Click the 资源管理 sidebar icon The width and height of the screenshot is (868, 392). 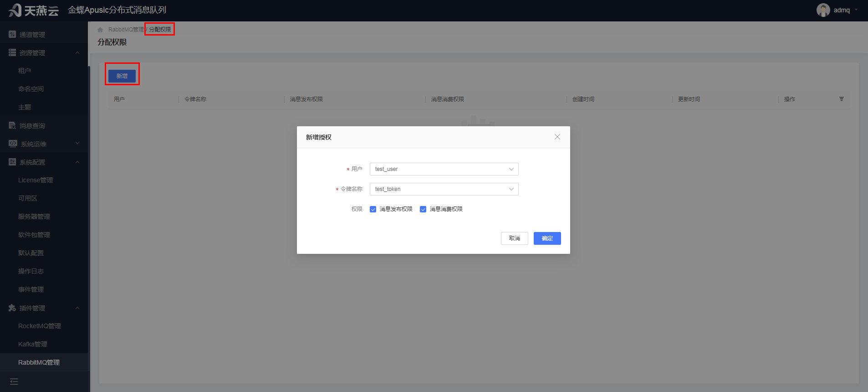tap(12, 52)
